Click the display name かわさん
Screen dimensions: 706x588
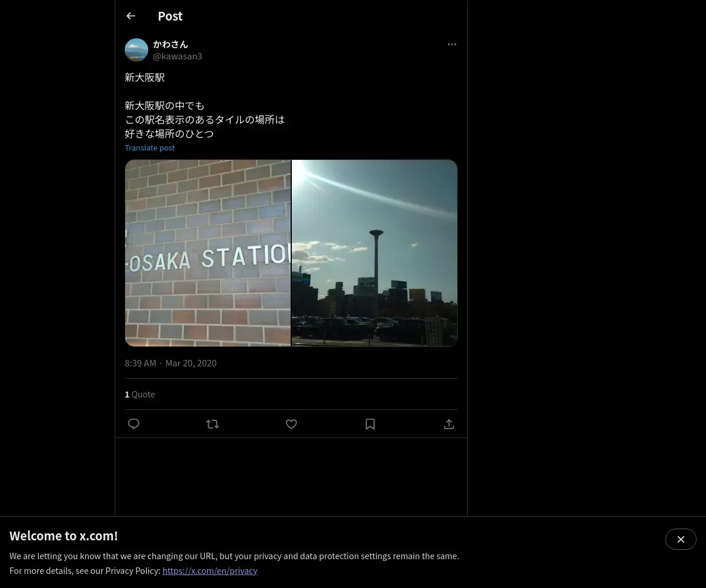click(x=171, y=44)
